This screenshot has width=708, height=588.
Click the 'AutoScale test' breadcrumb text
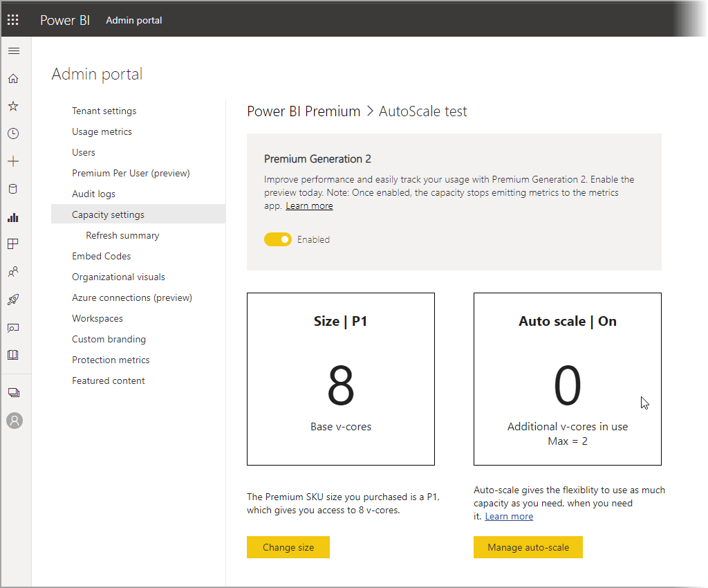(x=423, y=111)
